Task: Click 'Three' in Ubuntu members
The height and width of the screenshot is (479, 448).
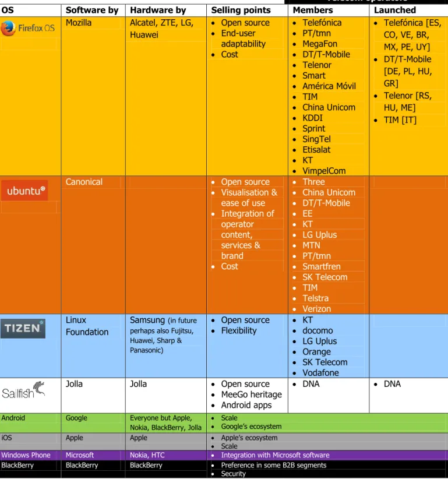Action: (x=313, y=182)
